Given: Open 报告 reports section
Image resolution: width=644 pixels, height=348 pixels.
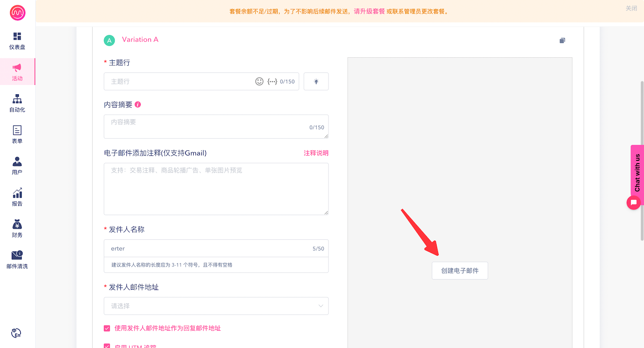Looking at the screenshot, I should pyautogui.click(x=17, y=197).
